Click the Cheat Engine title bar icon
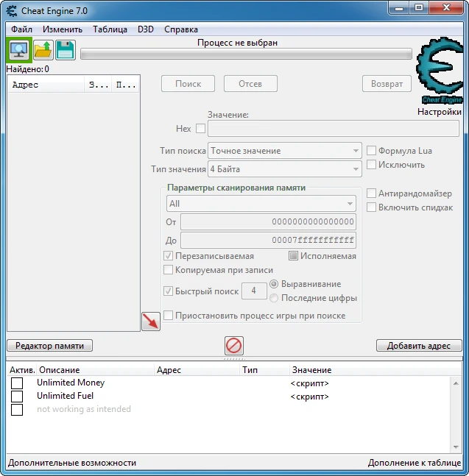The image size is (469, 476). (12, 11)
